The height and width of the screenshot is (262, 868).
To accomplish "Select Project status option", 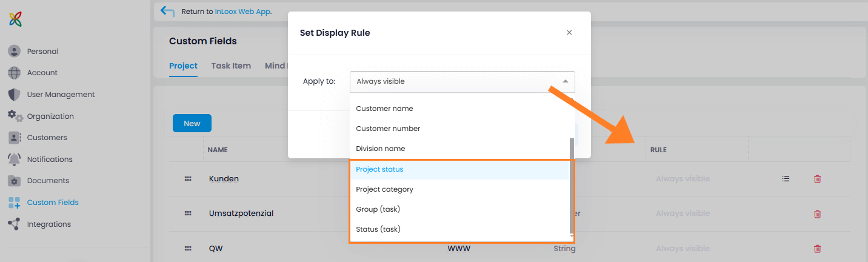I will click(459, 169).
